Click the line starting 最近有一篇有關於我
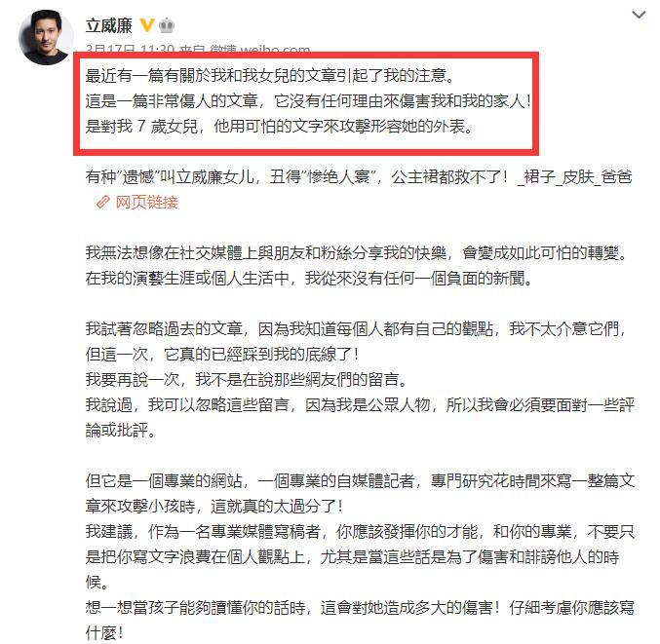Image resolution: width=660 pixels, height=644 pixels. pos(270,75)
